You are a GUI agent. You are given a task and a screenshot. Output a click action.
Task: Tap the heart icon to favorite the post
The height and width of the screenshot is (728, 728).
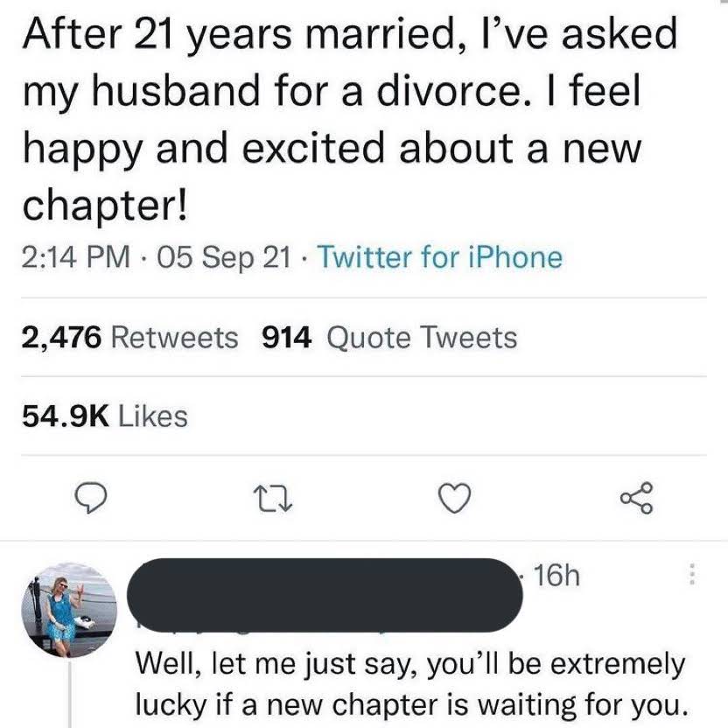(x=454, y=499)
